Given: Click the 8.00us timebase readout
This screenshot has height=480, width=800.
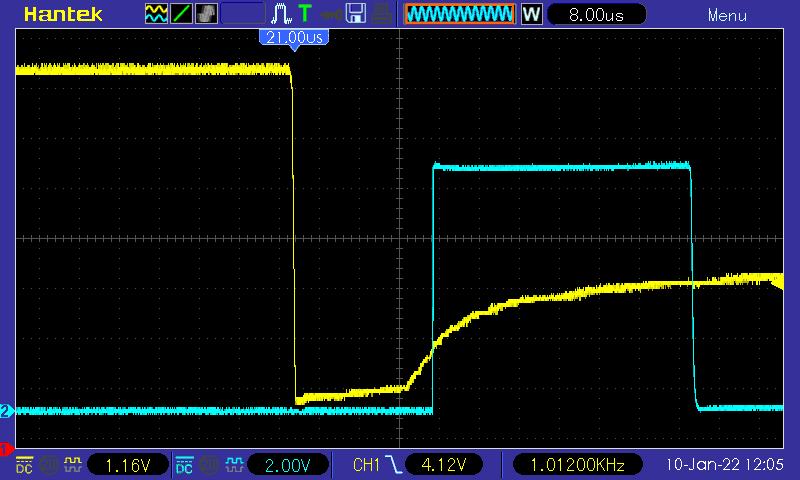Looking at the screenshot, I should (596, 14).
